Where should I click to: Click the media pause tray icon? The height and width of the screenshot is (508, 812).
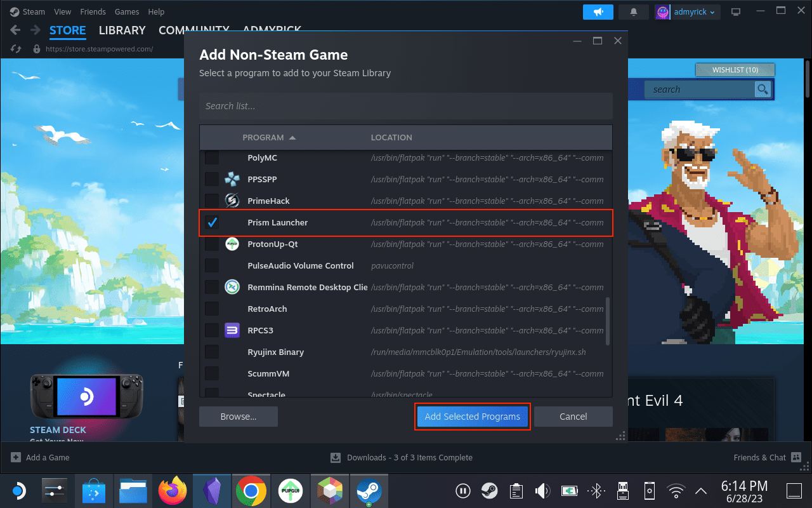[x=463, y=491]
